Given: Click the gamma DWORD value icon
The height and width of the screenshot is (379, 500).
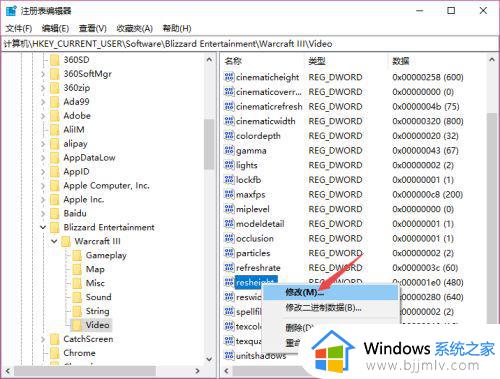Looking at the screenshot, I should click(x=229, y=151).
